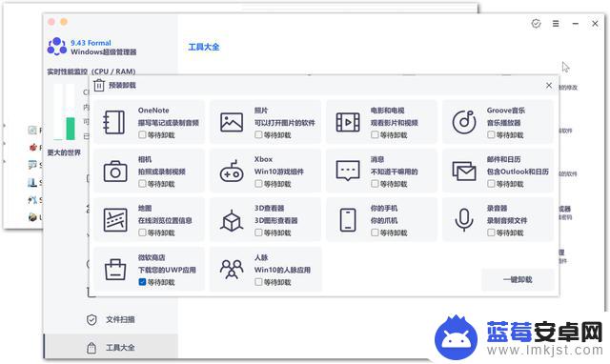Click the 邮件和日历 envelope icon
610x364 pixels.
464,172
